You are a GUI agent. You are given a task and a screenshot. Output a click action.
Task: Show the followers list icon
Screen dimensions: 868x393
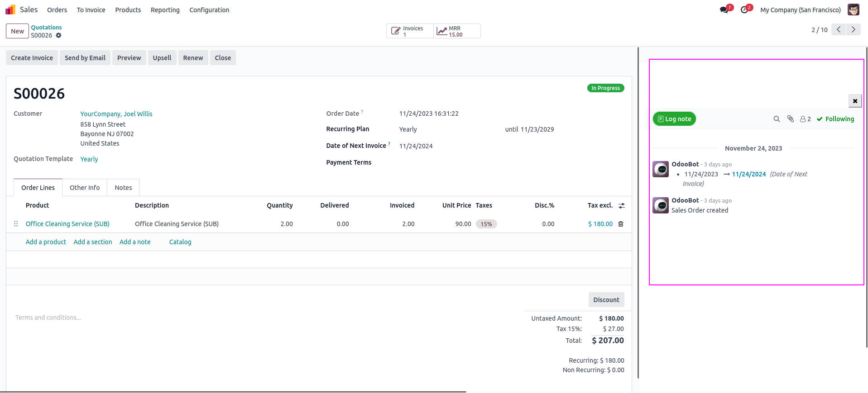click(806, 119)
